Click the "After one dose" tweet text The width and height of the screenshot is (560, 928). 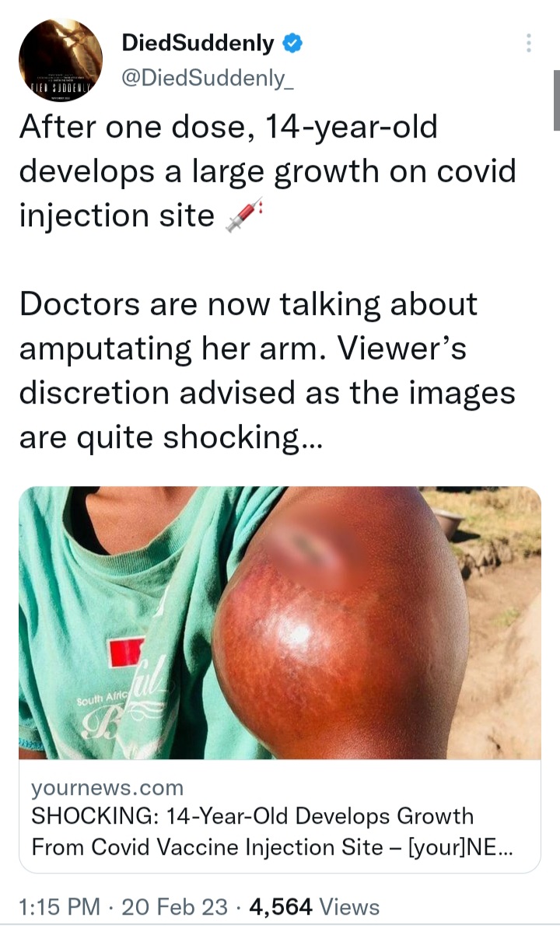tap(268, 171)
